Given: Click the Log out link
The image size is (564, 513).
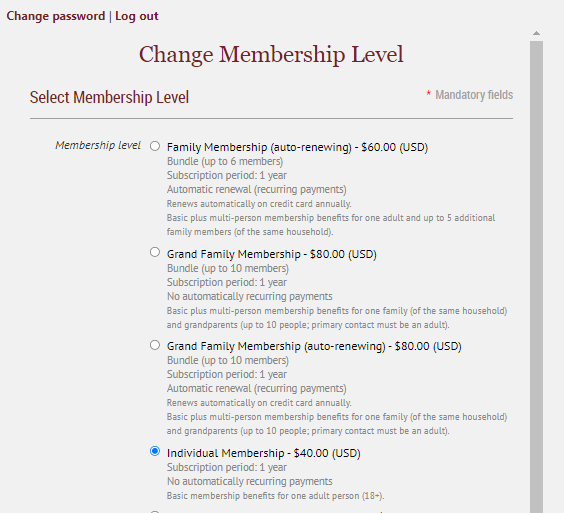Looking at the screenshot, I should pos(137,16).
